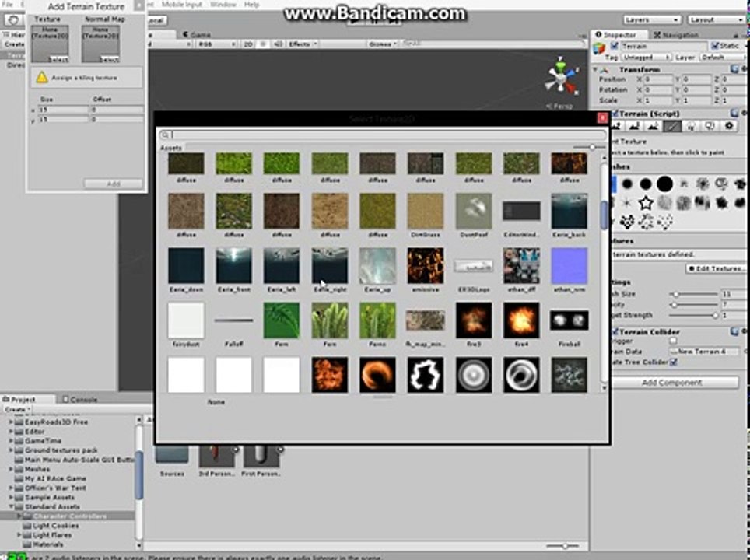This screenshot has height=560, width=750.
Task: Toggle the Static checkbox
Action: 715,46
